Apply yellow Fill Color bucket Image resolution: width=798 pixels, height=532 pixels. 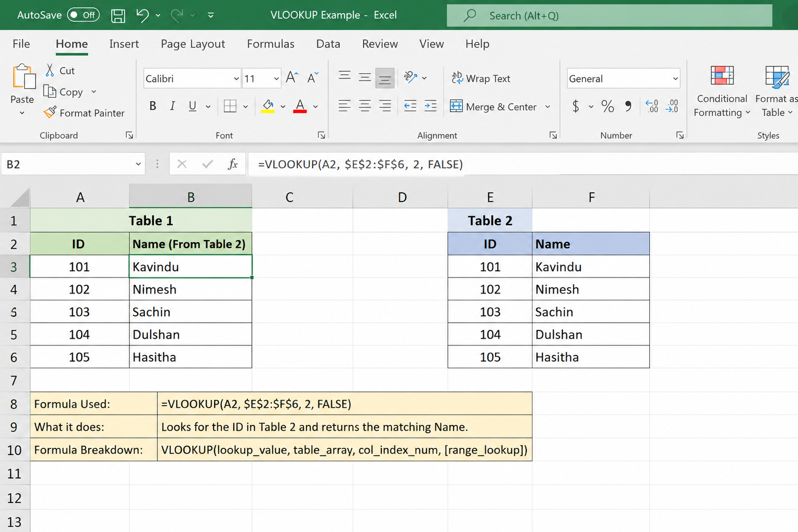[x=268, y=106]
